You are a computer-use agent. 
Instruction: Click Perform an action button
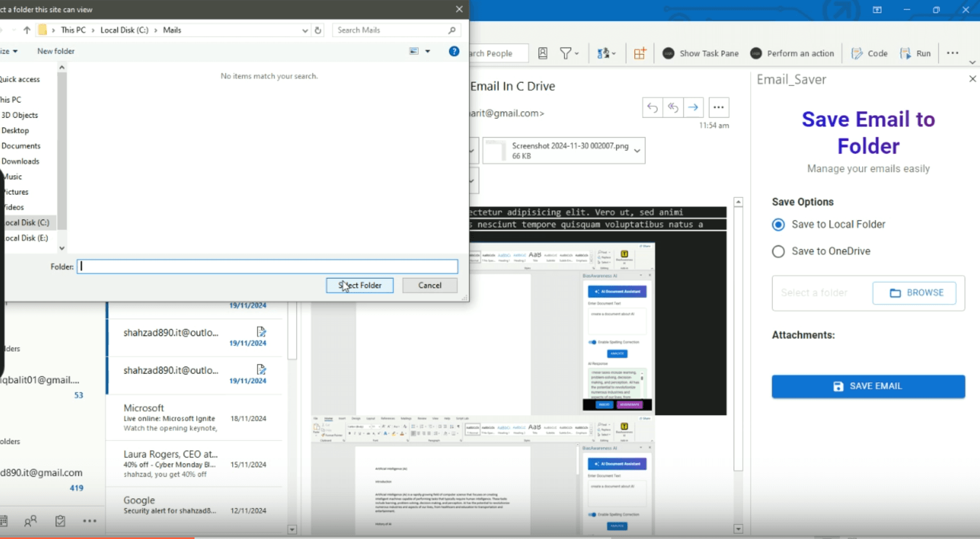(x=792, y=53)
